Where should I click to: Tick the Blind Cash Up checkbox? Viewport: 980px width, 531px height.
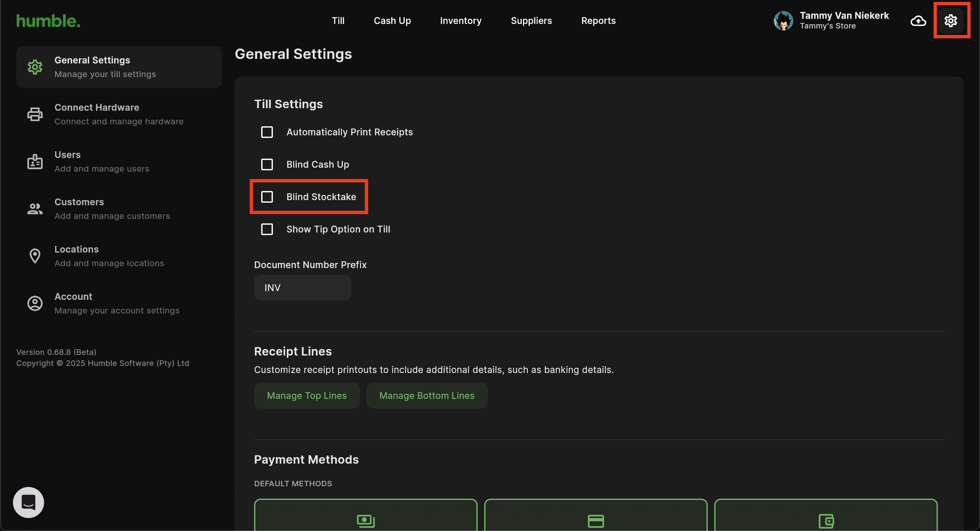click(267, 164)
